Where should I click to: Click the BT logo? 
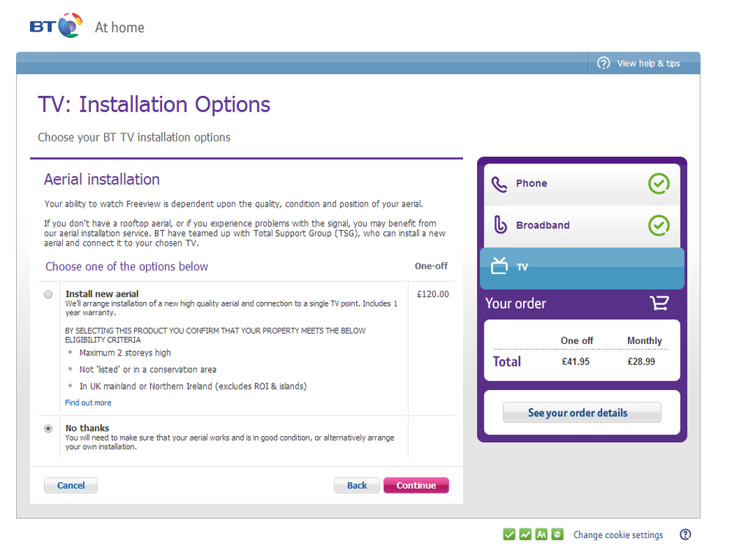[56, 26]
